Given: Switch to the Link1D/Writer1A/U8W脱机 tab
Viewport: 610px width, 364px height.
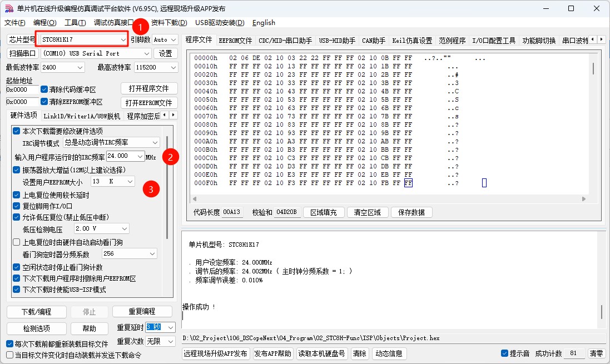Looking at the screenshot, I should [x=82, y=116].
